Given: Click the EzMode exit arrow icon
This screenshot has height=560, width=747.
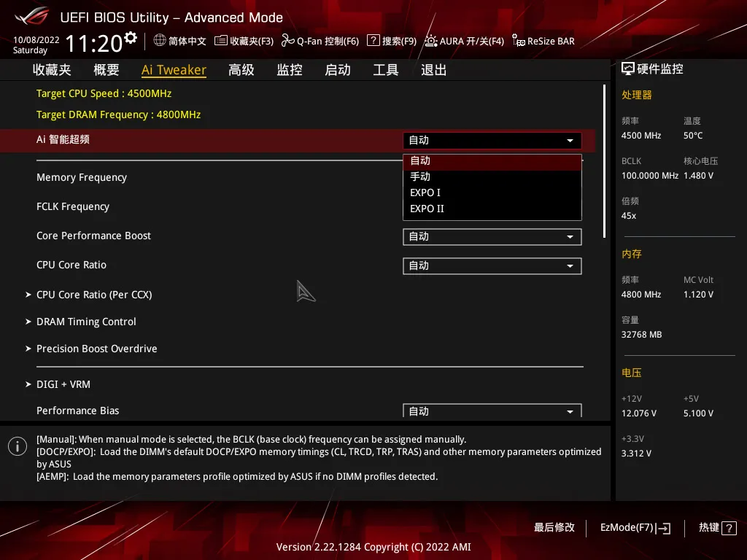Looking at the screenshot, I should pos(663,528).
